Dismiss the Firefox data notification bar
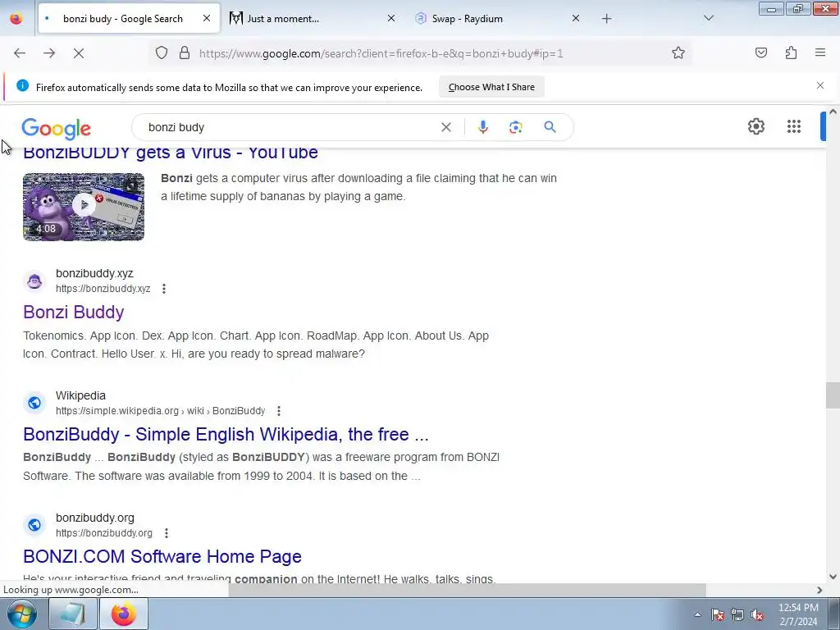The width and height of the screenshot is (840, 630). 820,85
